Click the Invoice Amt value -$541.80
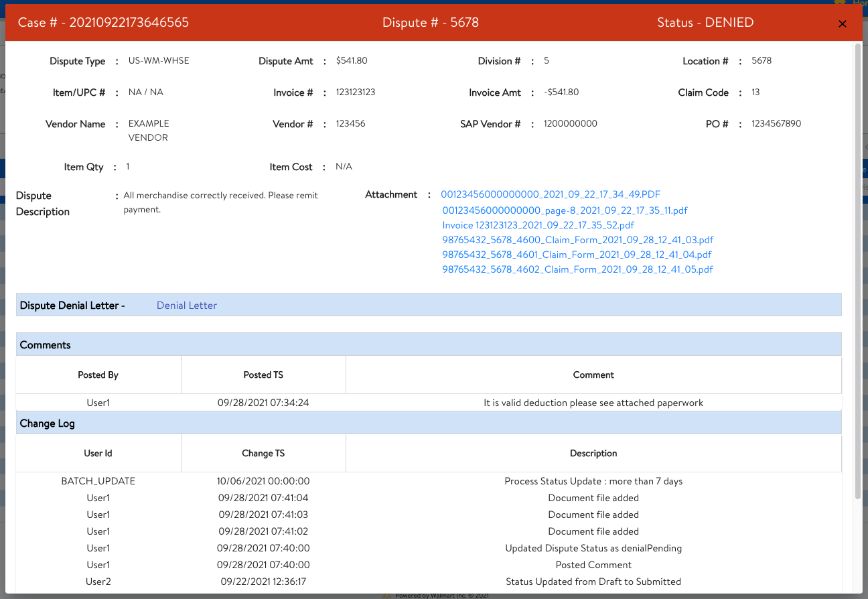 coord(561,92)
